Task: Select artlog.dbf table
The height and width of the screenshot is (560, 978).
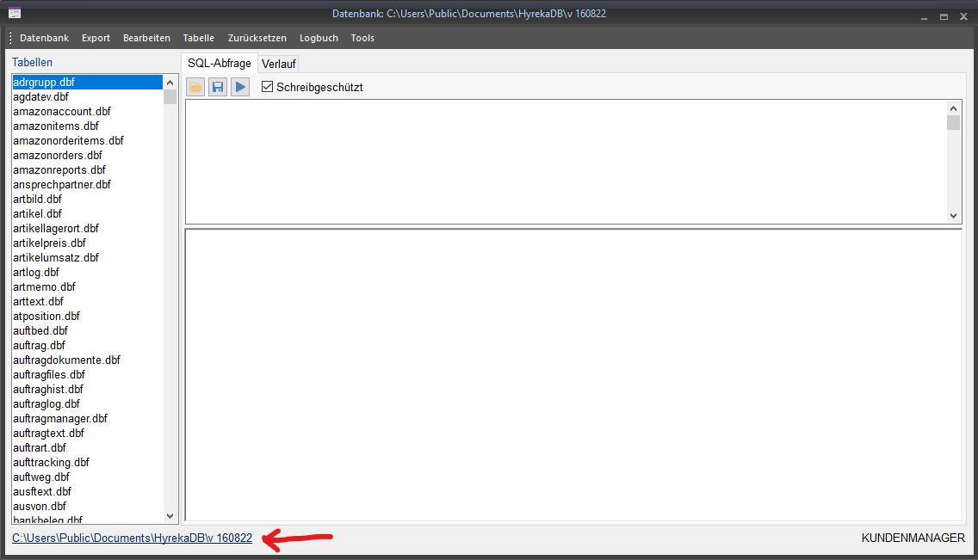Action: click(x=87, y=272)
